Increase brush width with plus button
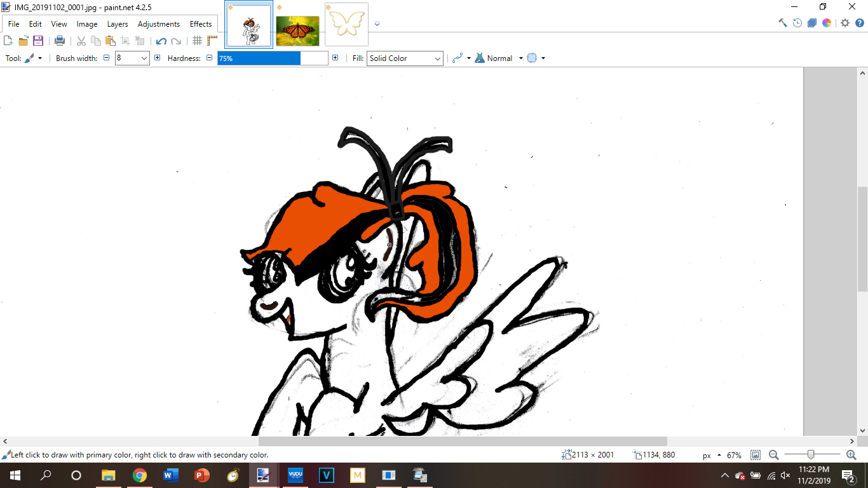The width and height of the screenshot is (868, 488). pyautogui.click(x=158, y=58)
